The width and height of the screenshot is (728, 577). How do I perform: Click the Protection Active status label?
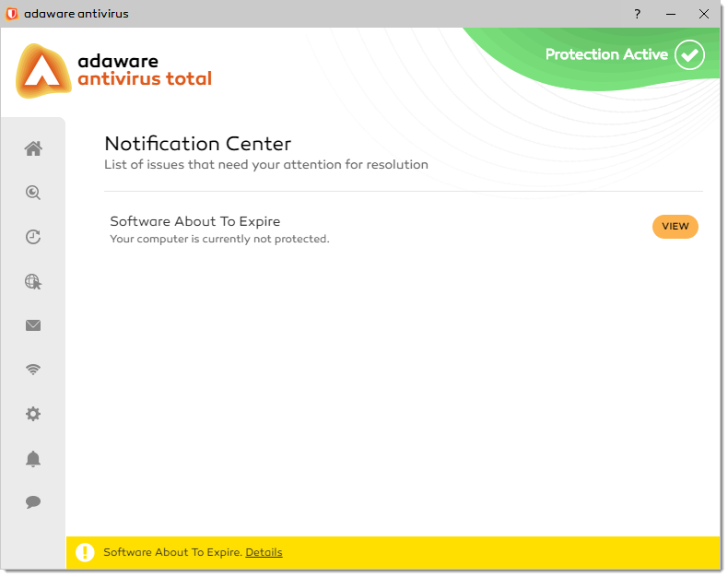606,54
